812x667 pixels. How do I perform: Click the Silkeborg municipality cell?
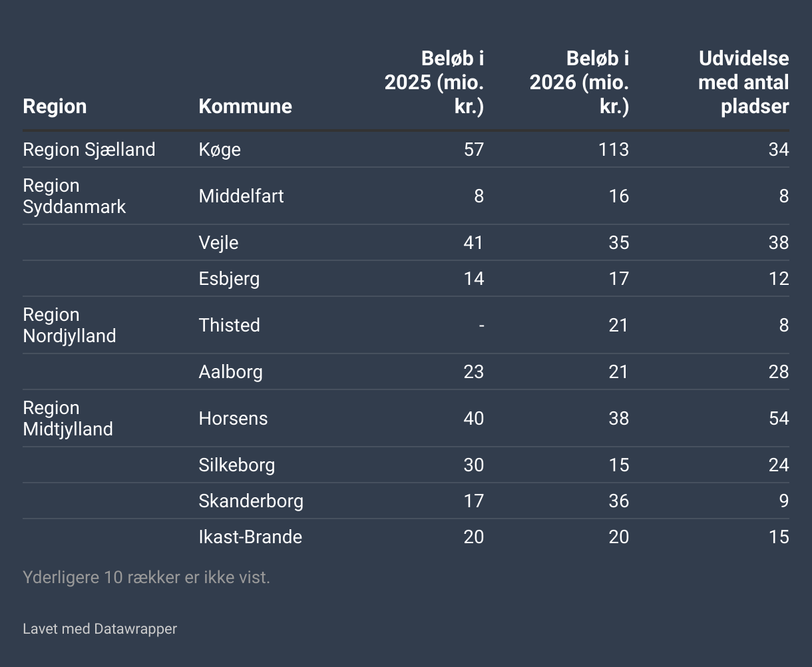tap(236, 465)
